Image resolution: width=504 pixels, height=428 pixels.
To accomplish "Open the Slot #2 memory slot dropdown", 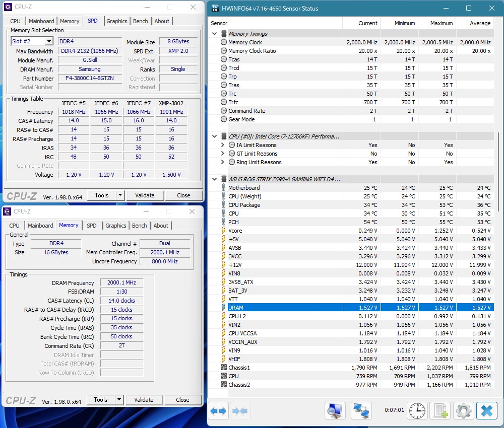I will (49, 41).
